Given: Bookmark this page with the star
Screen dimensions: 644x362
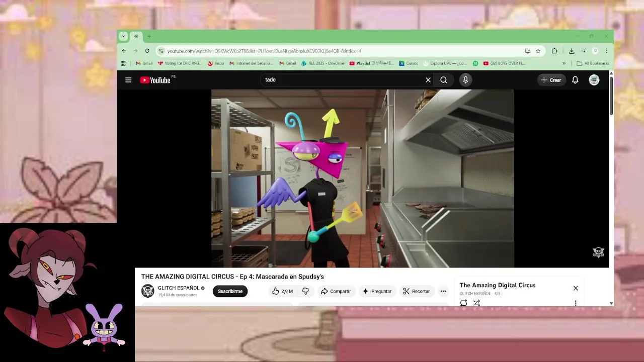Looking at the screenshot, I should coord(538,51).
